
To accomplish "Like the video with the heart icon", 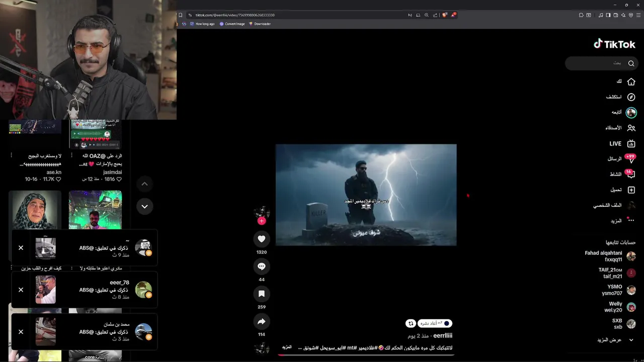I will [261, 239].
